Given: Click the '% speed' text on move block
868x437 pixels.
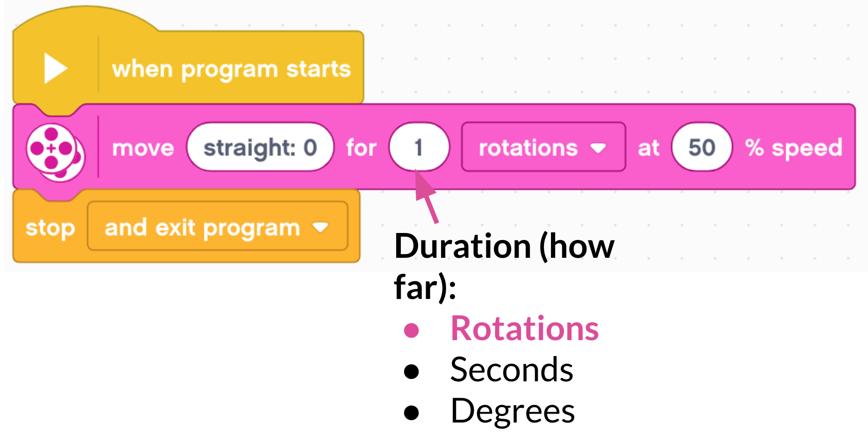Looking at the screenshot, I should click(794, 148).
